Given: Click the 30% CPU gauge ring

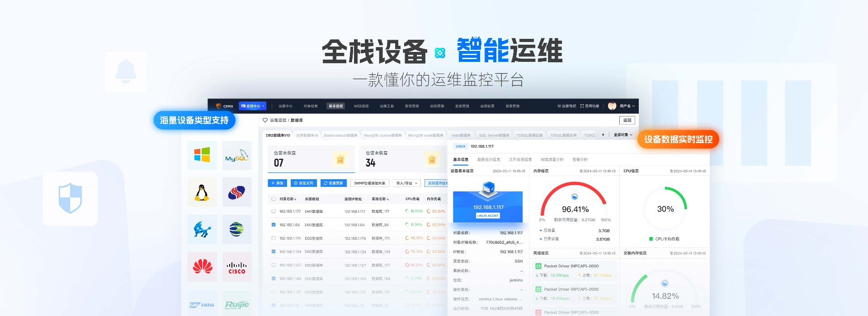Looking at the screenshot, I should pyautogui.click(x=665, y=209).
